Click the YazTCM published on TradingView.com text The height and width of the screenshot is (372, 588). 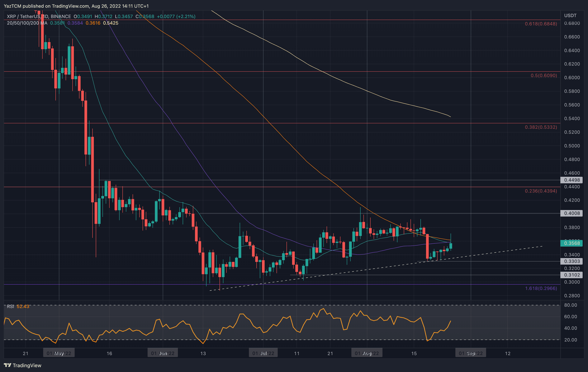pyautogui.click(x=46, y=6)
